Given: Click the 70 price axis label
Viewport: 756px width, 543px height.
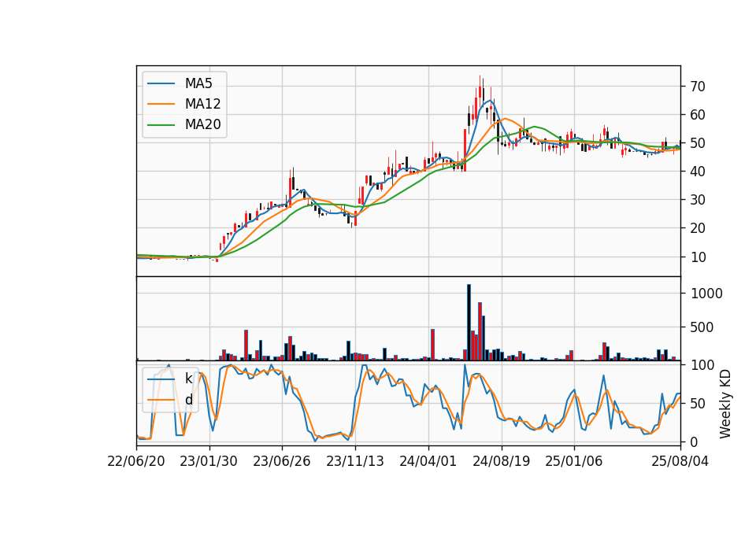Looking at the screenshot, I should click(698, 87).
